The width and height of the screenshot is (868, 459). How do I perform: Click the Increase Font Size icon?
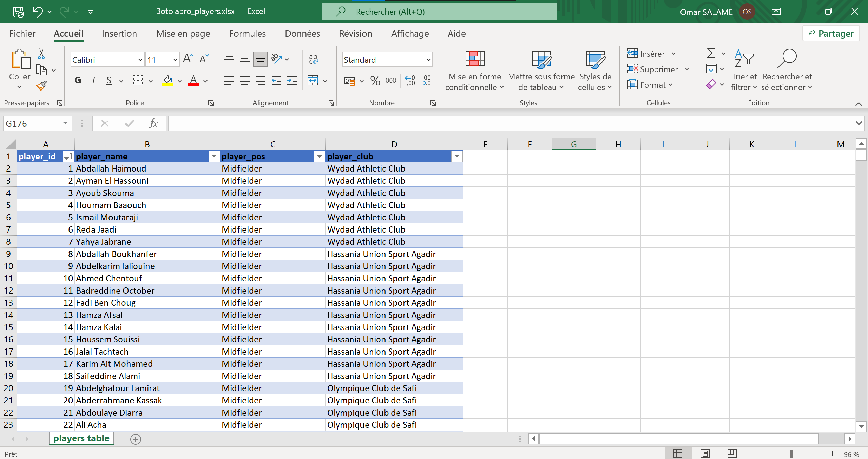coord(188,59)
